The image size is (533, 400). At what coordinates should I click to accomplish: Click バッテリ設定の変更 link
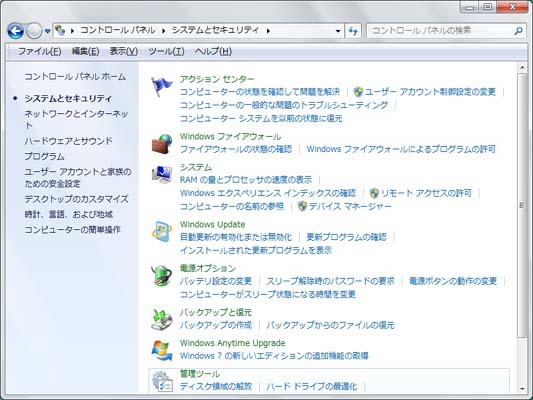(x=216, y=281)
